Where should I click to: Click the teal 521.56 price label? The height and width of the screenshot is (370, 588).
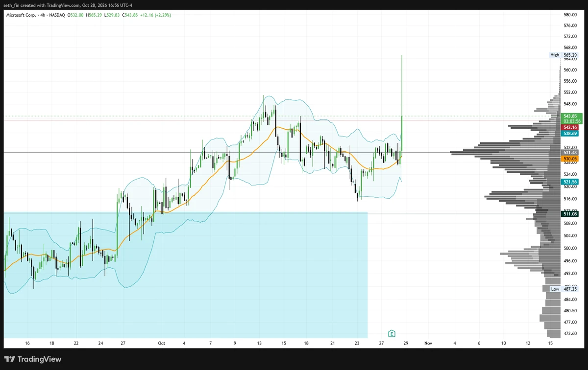coord(570,182)
